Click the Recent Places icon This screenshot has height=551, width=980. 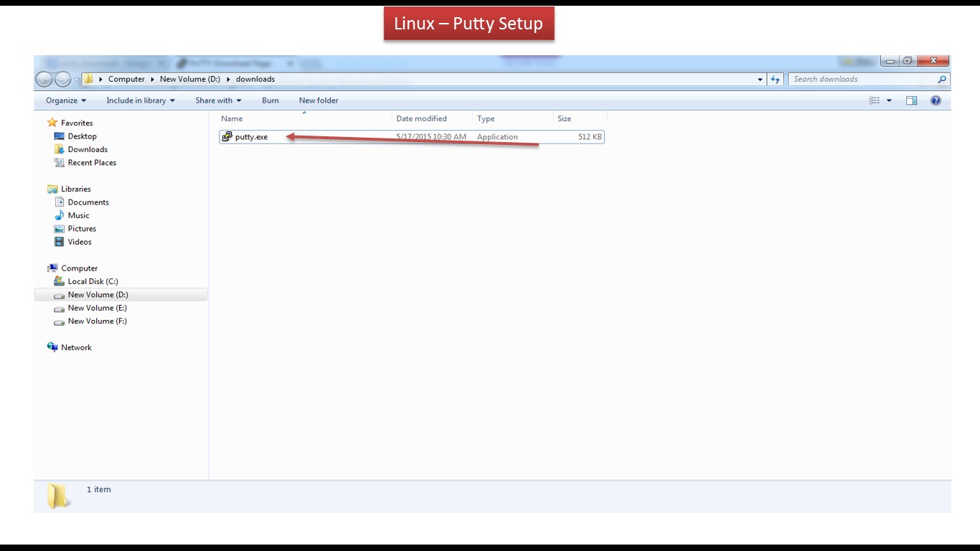click(60, 163)
